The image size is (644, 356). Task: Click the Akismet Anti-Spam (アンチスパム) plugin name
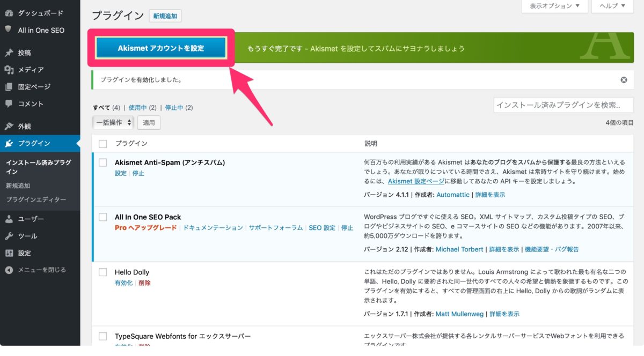coord(170,162)
